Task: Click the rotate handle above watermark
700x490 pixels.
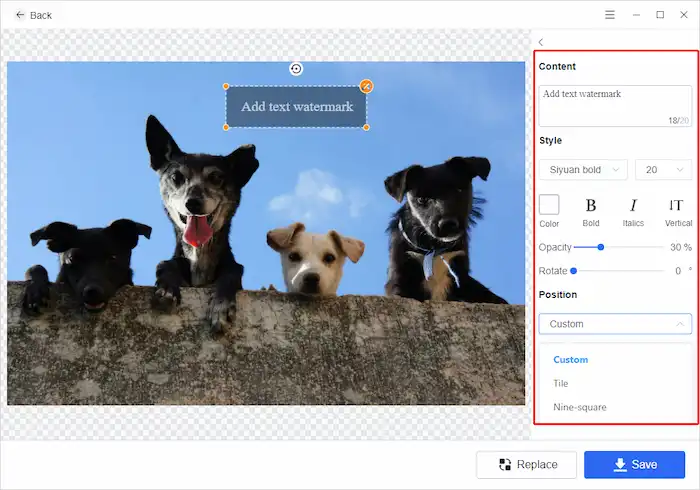Action: pyautogui.click(x=296, y=69)
